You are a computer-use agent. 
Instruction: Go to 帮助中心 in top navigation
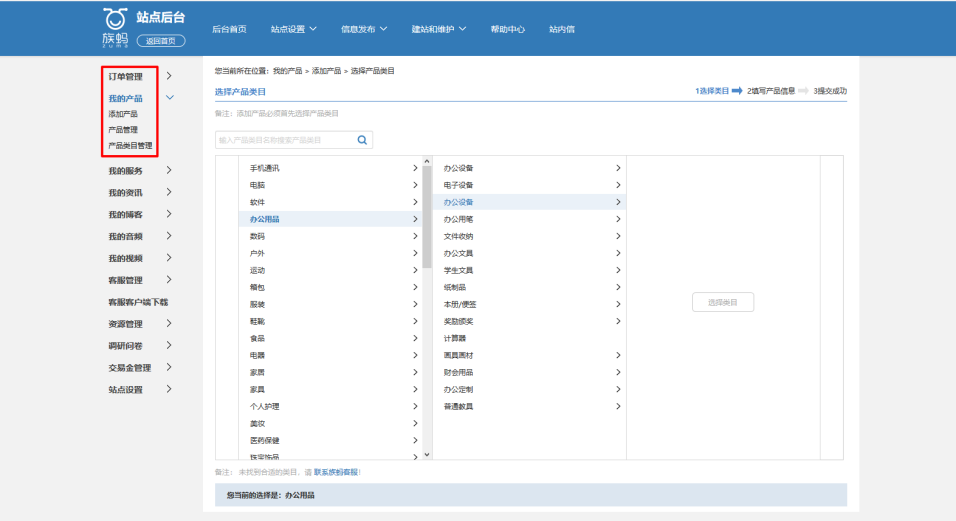coord(507,29)
